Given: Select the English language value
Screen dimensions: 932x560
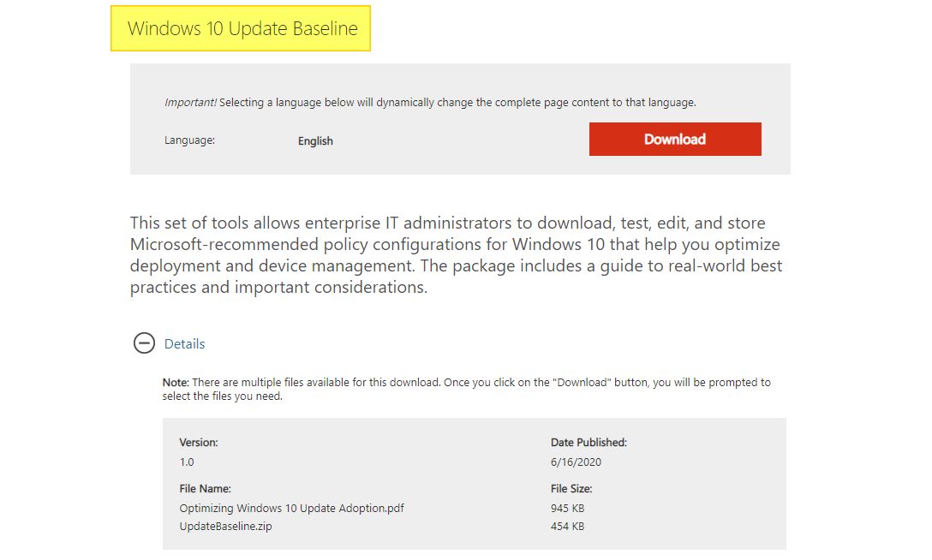Looking at the screenshot, I should 315,140.
